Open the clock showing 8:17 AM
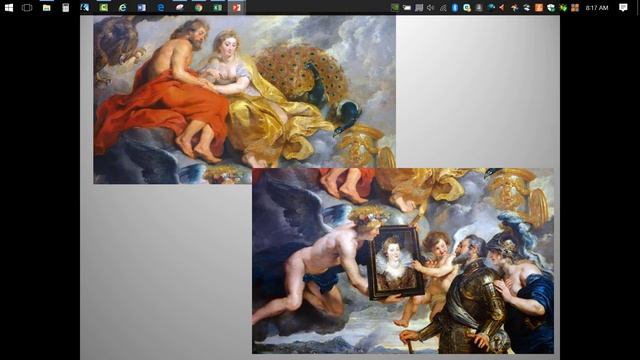This screenshot has height=360, width=640. (597, 7)
